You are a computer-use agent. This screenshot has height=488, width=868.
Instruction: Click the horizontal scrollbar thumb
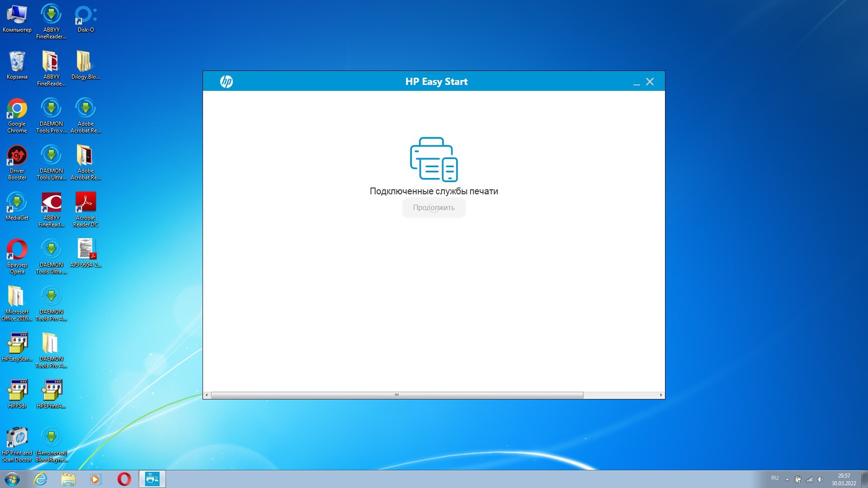pyautogui.click(x=397, y=395)
